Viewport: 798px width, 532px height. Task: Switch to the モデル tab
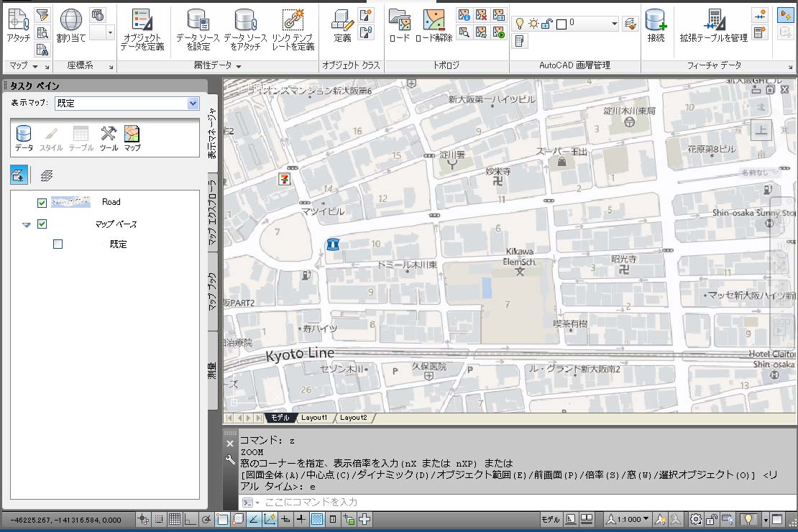click(x=280, y=418)
